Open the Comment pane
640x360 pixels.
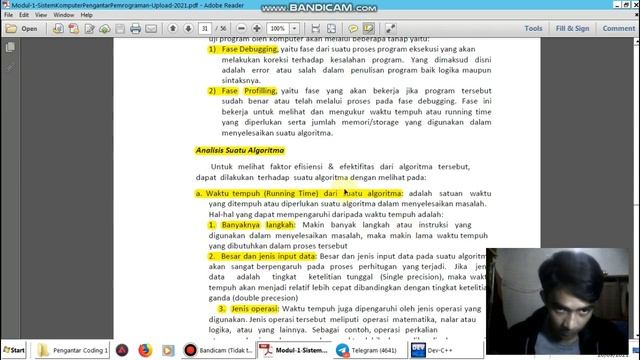click(618, 29)
